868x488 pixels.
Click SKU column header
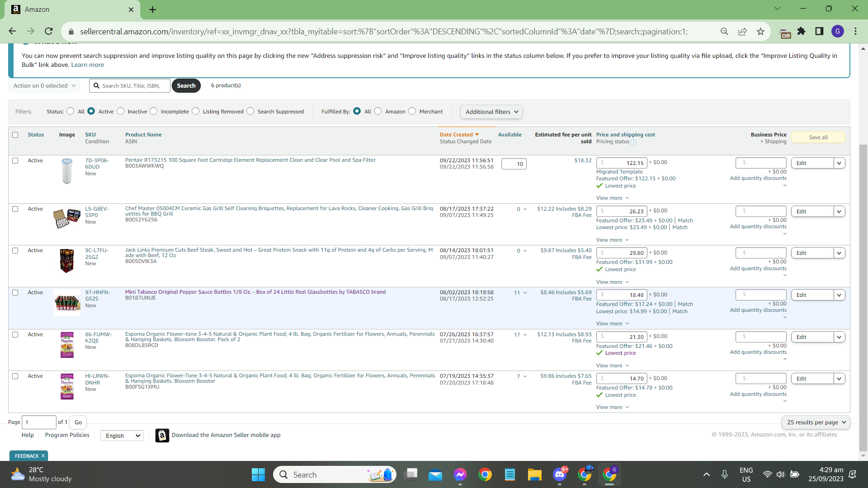pyautogui.click(x=90, y=135)
